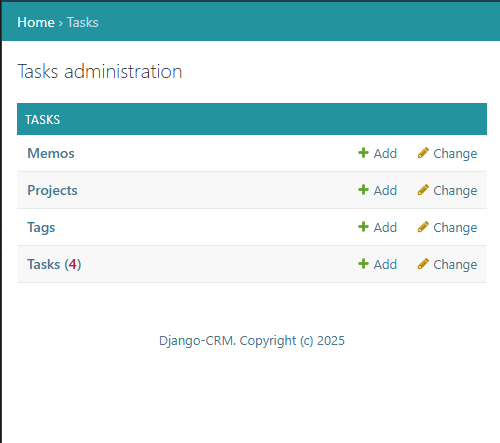Screen dimensions: 500x443
Task: Open the Projects model link
Action: coord(52,191)
